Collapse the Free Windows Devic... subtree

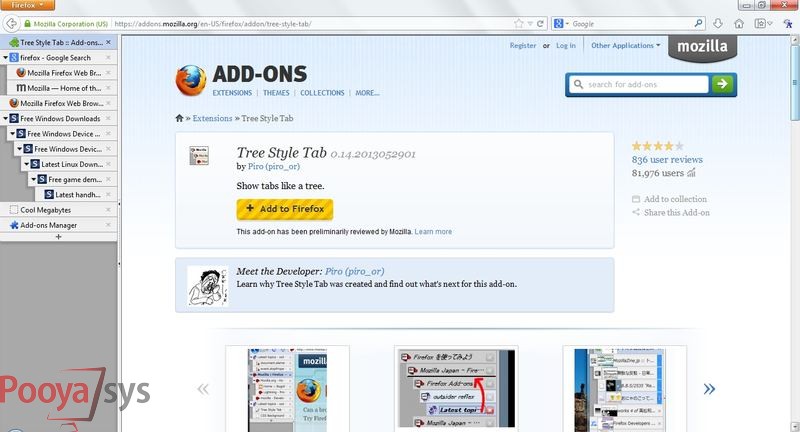click(x=19, y=149)
